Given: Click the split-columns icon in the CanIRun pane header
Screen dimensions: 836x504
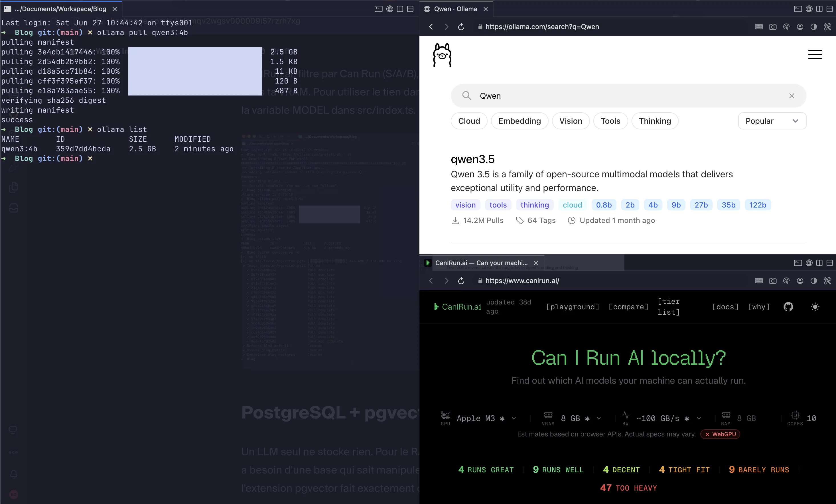Looking at the screenshot, I should (819, 263).
